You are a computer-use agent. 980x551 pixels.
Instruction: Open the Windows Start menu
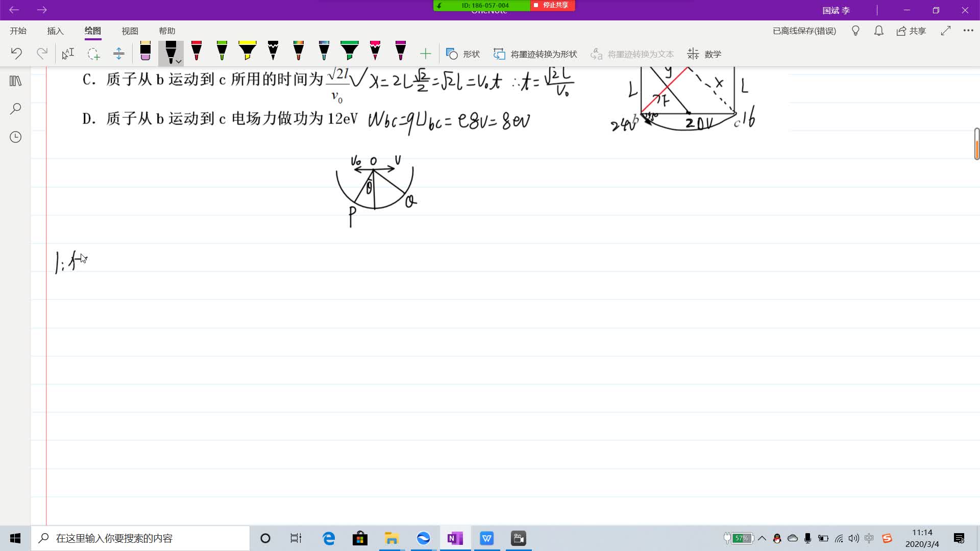click(15, 538)
